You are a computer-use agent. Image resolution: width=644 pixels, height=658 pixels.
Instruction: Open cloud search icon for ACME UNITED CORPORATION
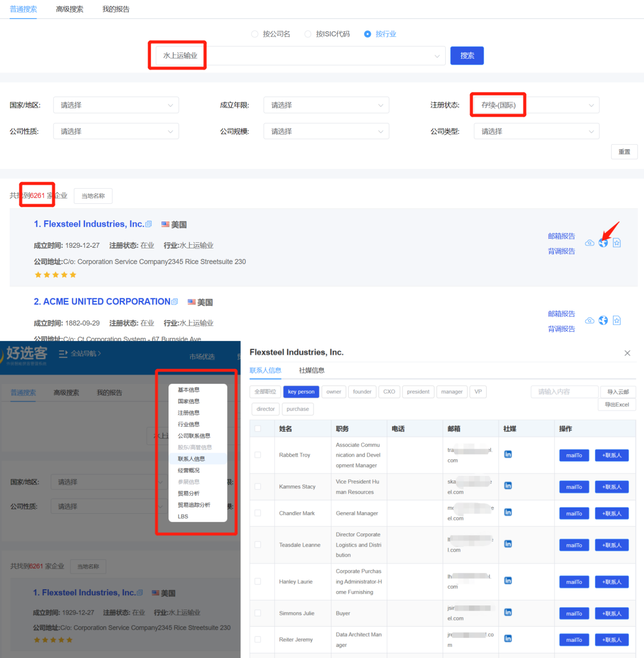coord(589,321)
